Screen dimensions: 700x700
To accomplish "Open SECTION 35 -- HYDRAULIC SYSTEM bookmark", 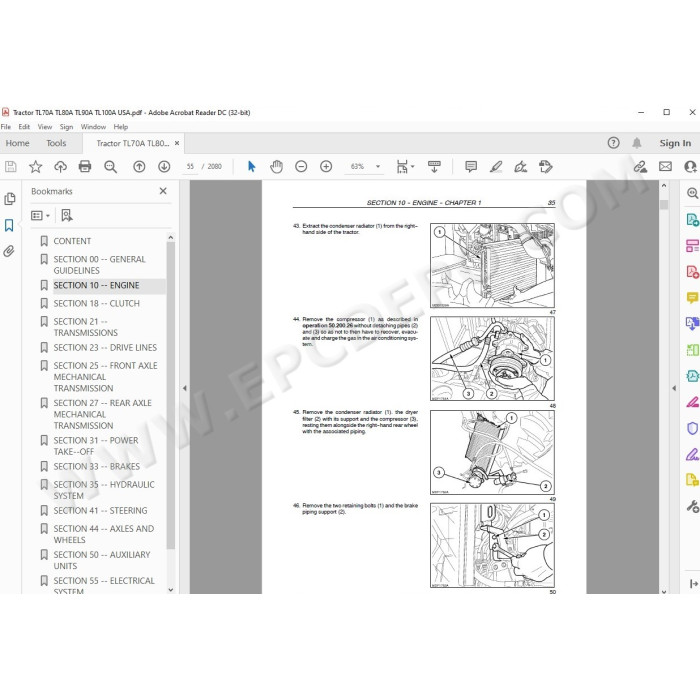I will (x=104, y=490).
